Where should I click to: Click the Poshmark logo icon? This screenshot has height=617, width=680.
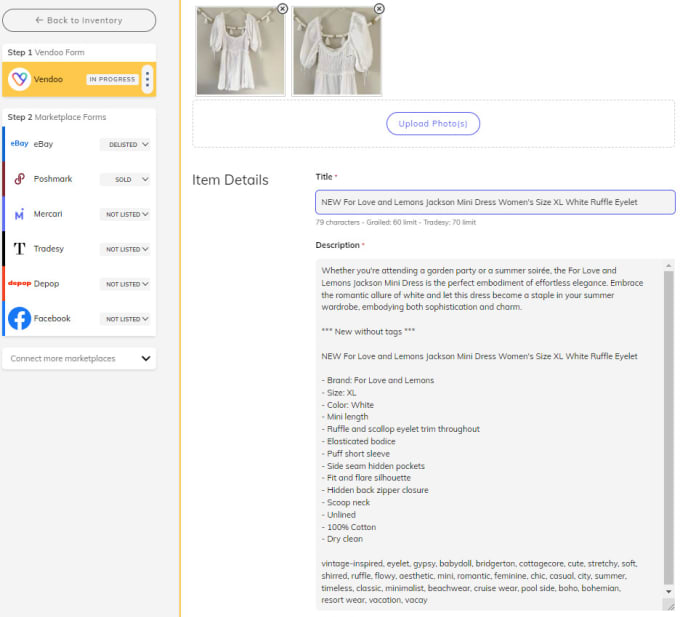[20, 179]
